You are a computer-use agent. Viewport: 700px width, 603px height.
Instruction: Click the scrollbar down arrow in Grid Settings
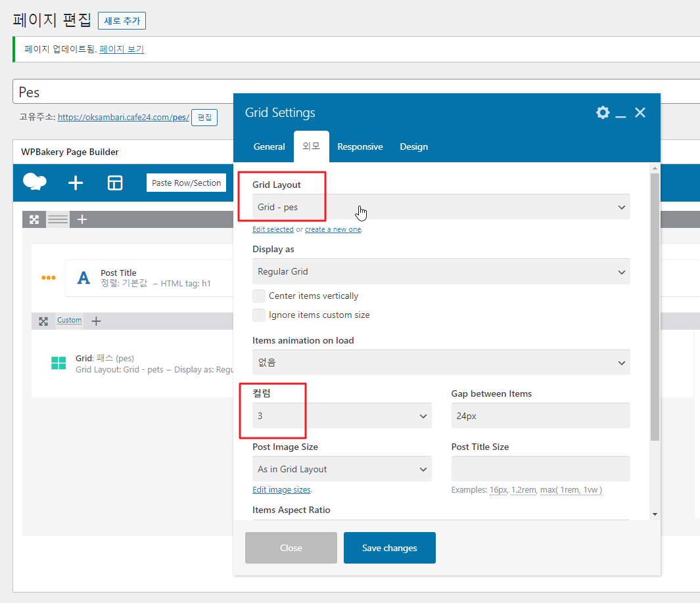(x=655, y=514)
